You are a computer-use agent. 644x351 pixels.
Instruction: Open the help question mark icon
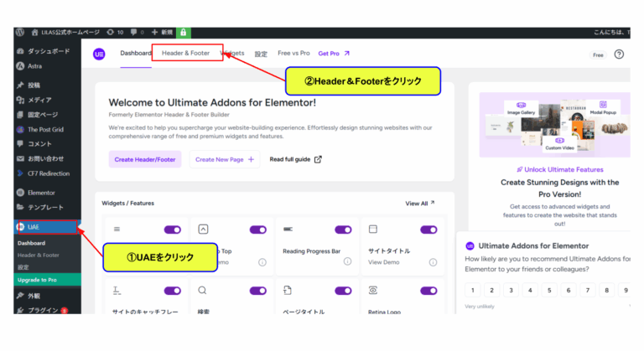pyautogui.click(x=619, y=54)
